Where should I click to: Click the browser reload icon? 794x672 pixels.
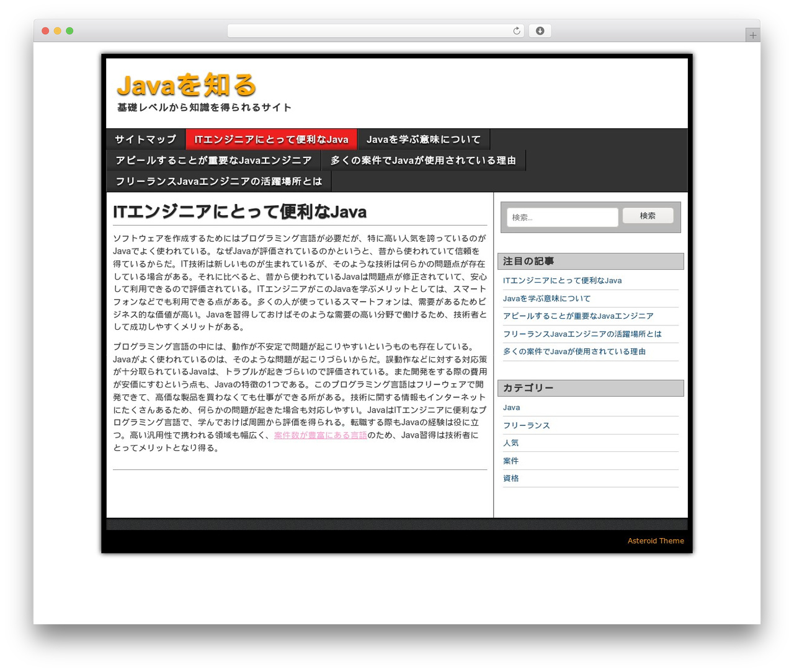(x=516, y=31)
